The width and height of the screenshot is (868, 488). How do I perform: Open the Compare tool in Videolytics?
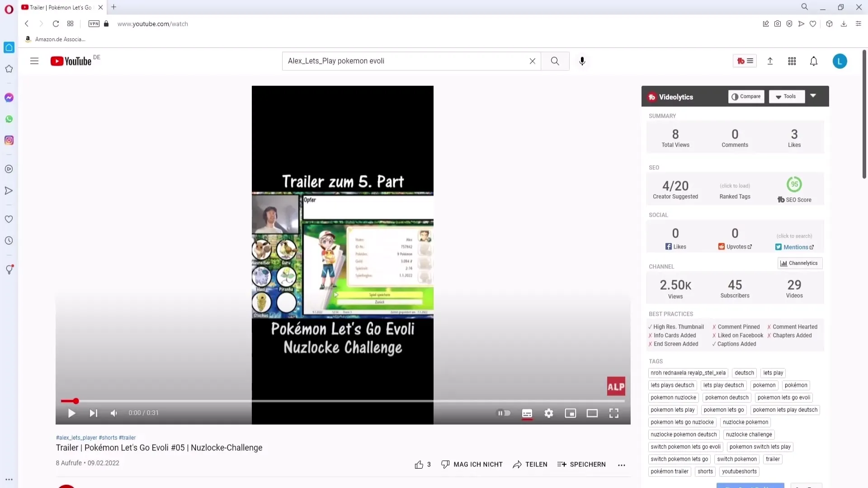(x=746, y=97)
